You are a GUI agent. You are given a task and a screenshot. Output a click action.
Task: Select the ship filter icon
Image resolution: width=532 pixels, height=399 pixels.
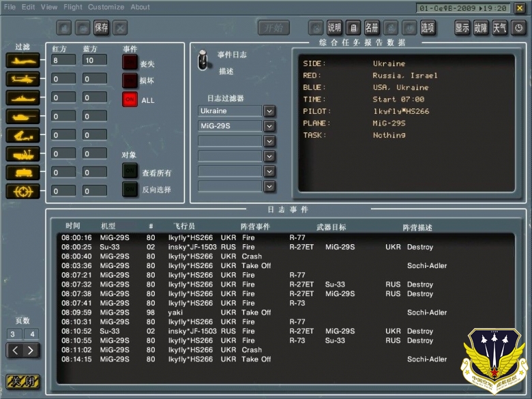pyautogui.click(x=23, y=98)
